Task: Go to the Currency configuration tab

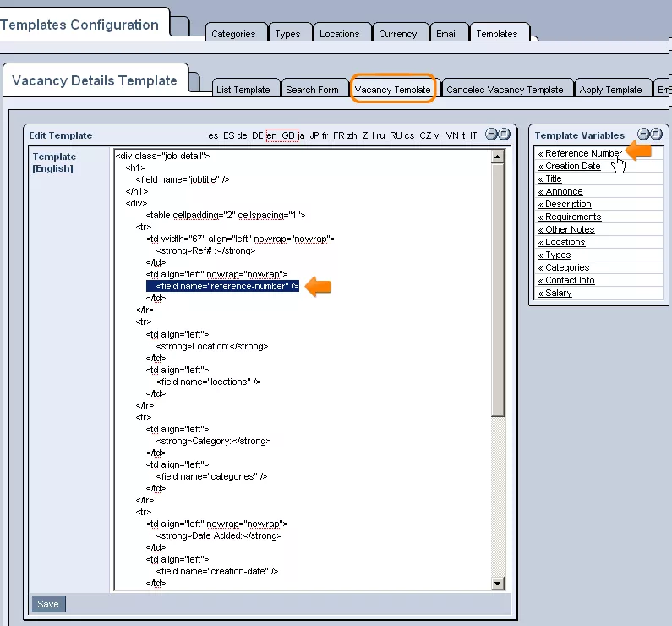Action: pos(398,34)
